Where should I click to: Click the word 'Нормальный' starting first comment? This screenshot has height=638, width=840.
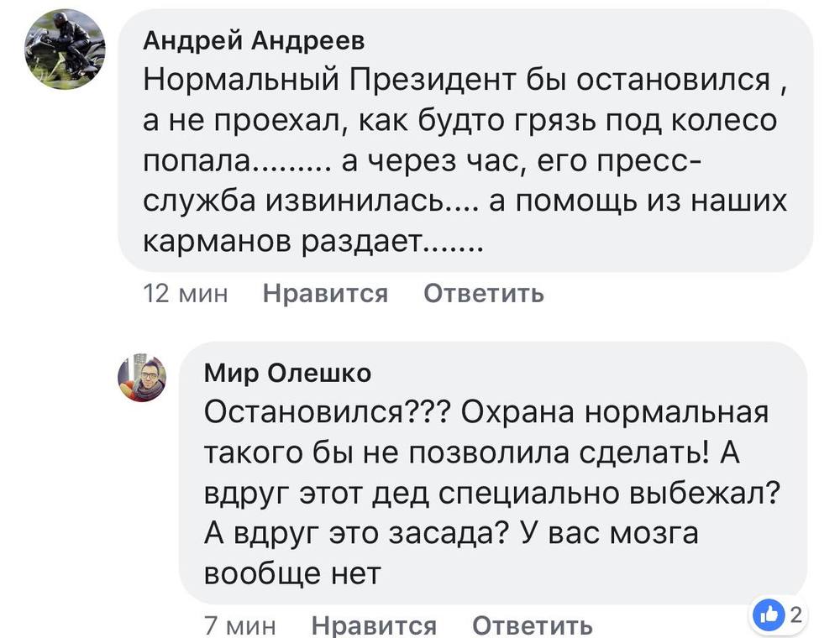click(241, 80)
